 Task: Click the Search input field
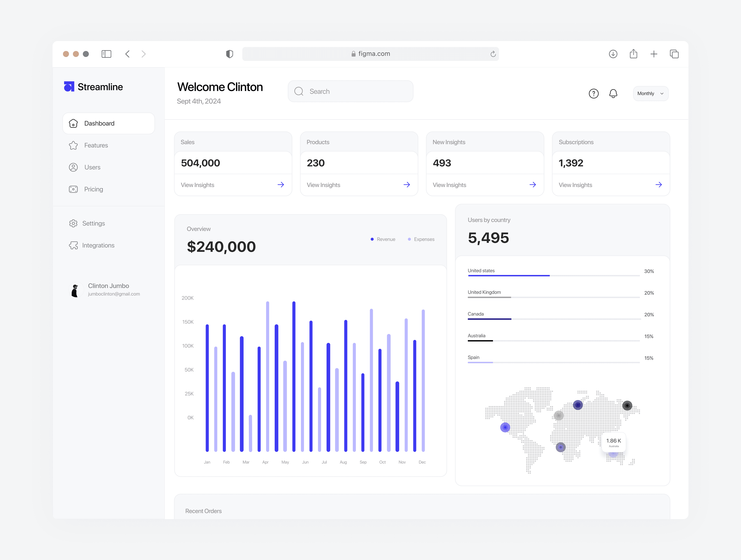pos(350,91)
